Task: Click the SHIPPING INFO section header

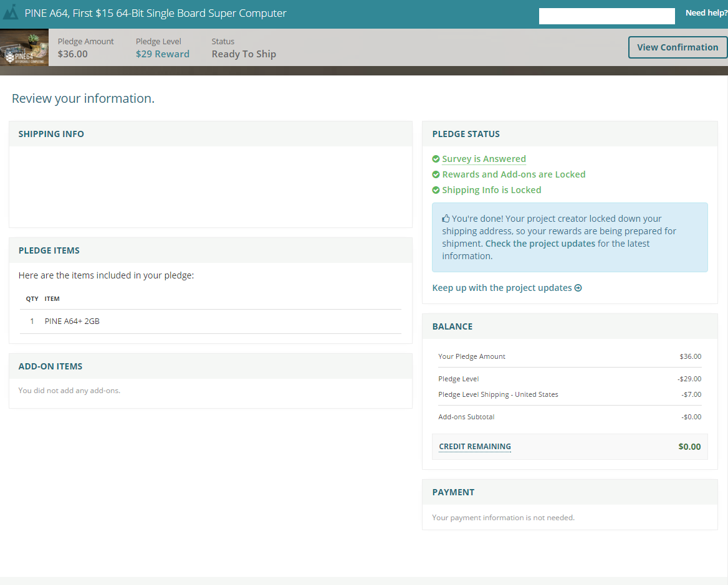Action: click(x=51, y=134)
